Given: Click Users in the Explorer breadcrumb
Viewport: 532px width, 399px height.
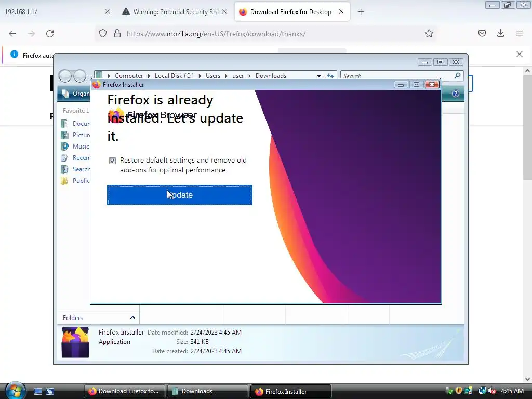Looking at the screenshot, I should [212, 76].
